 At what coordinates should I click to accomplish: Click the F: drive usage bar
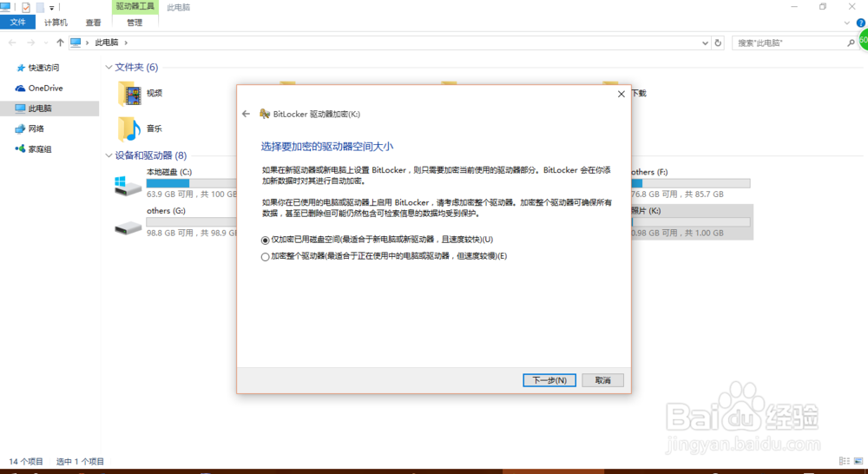point(691,183)
